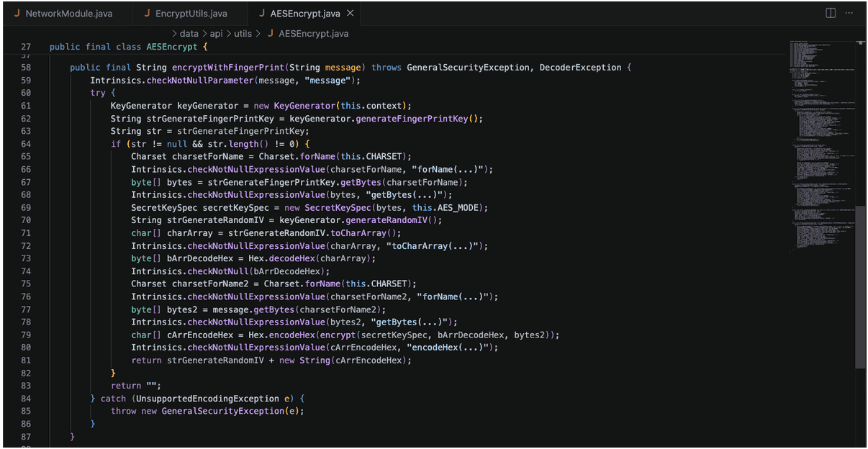
Task: Click the Java icon in the breadcrumb
Action: 271,34
